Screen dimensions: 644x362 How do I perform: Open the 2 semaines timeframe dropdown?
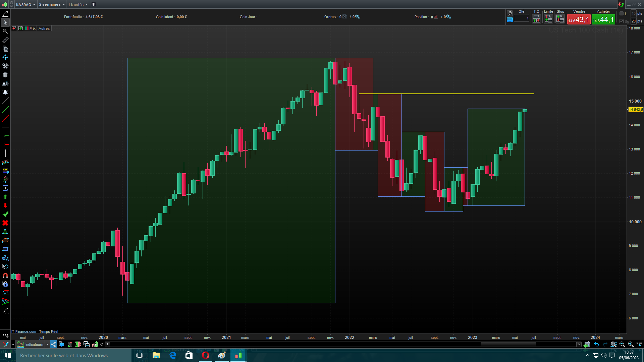point(52,4)
